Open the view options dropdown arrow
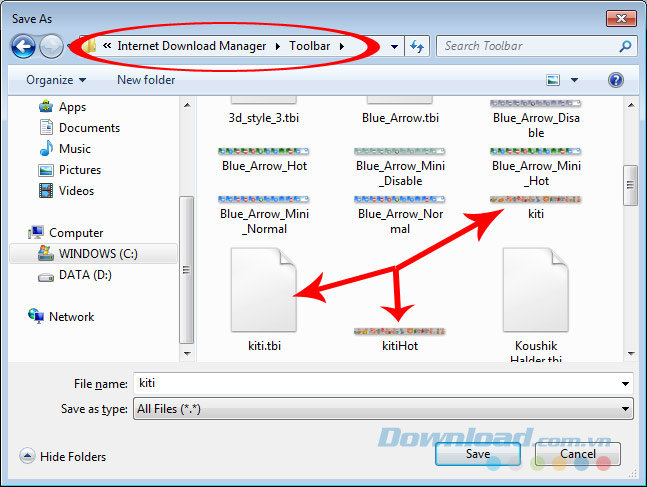Viewport: 647px width, 487px height. [574, 80]
